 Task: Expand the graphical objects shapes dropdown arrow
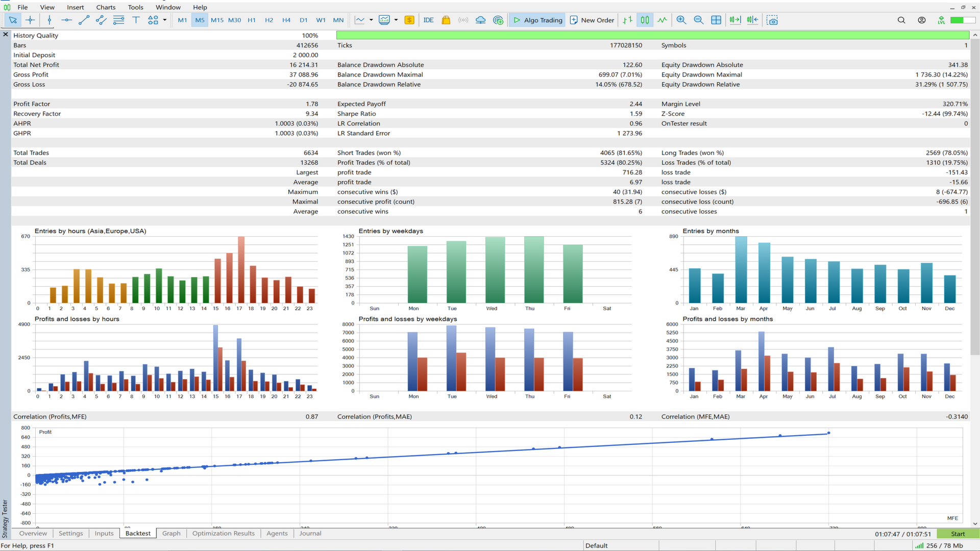165,20
